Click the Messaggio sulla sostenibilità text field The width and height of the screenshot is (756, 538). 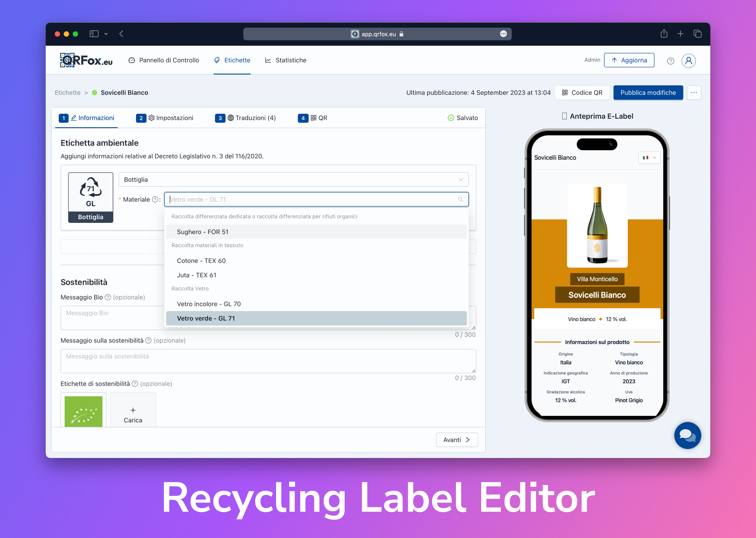click(x=268, y=361)
